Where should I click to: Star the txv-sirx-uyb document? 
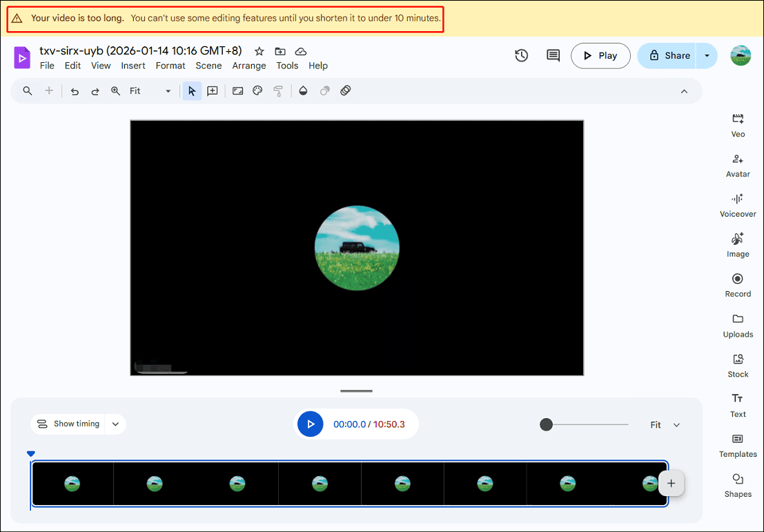pos(258,51)
